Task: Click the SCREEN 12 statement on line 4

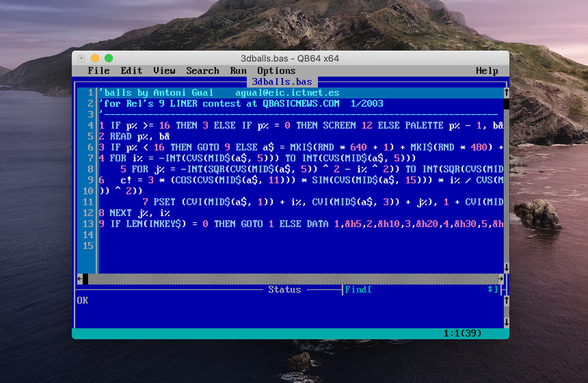Action: 348,126
